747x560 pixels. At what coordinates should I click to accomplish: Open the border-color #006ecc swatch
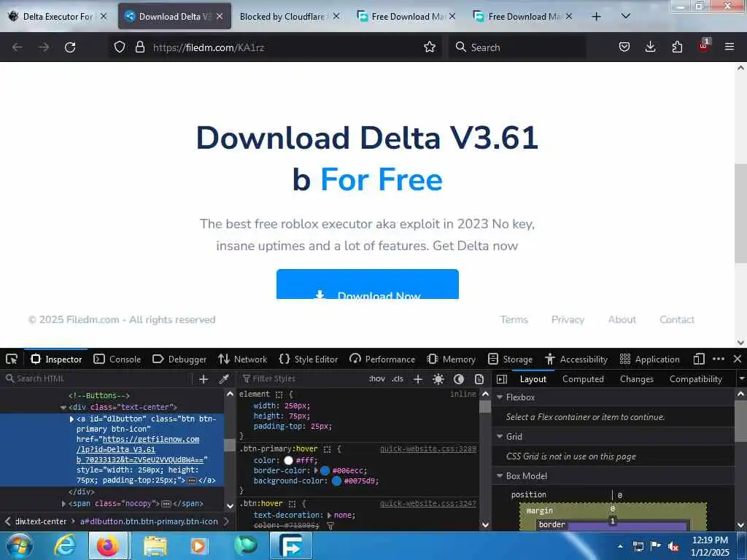(x=325, y=470)
